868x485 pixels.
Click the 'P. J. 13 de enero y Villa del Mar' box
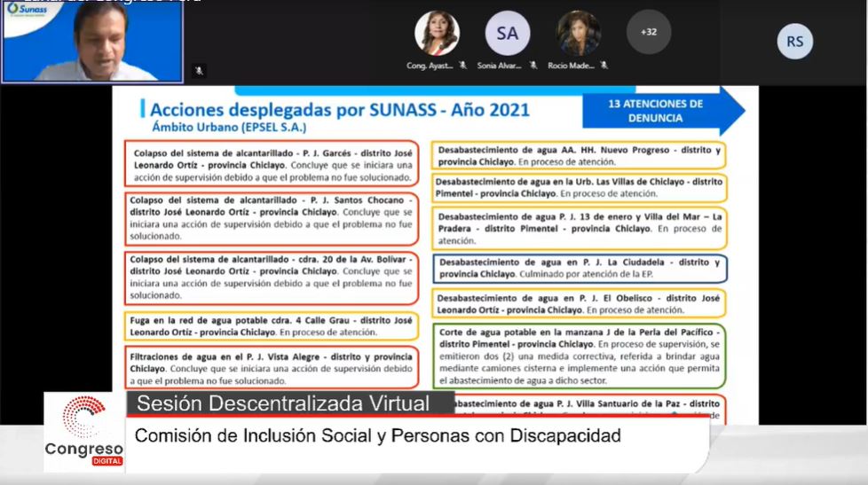[x=579, y=229]
